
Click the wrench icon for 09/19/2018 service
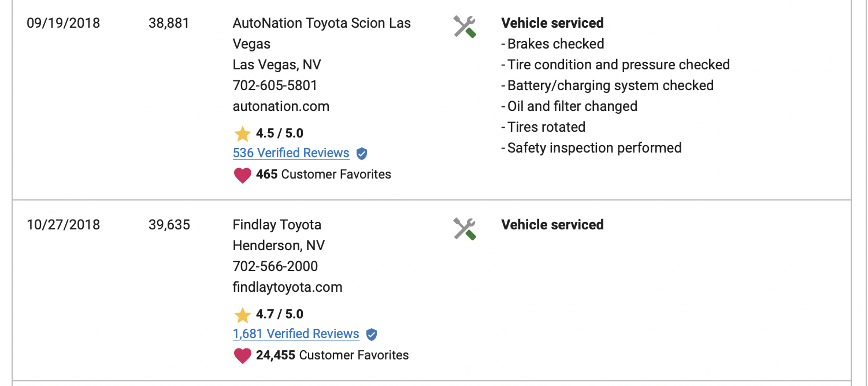[x=465, y=27]
